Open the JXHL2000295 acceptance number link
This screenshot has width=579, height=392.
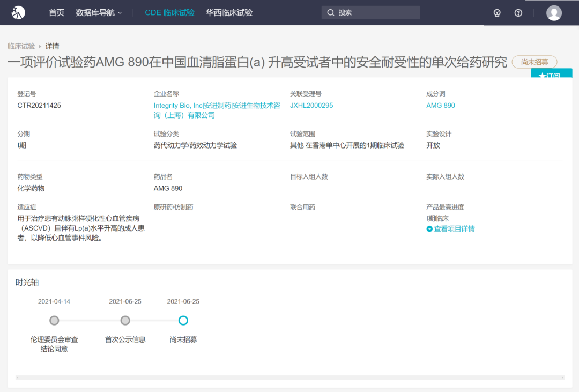tap(311, 106)
